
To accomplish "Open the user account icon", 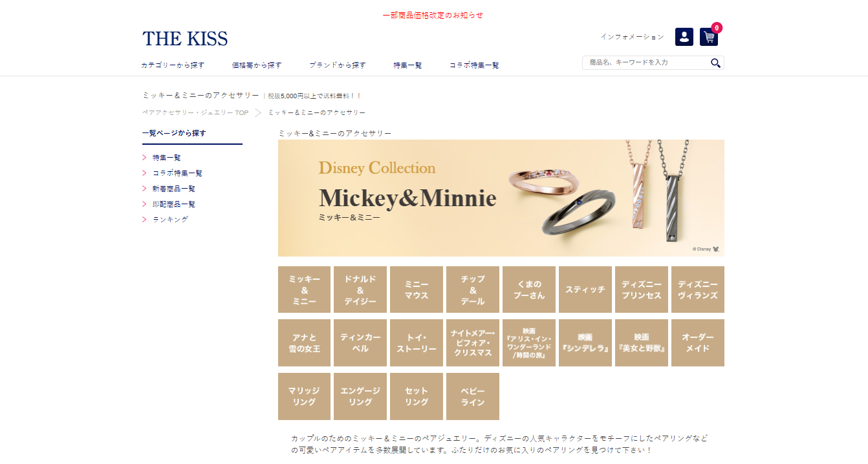I will (684, 37).
